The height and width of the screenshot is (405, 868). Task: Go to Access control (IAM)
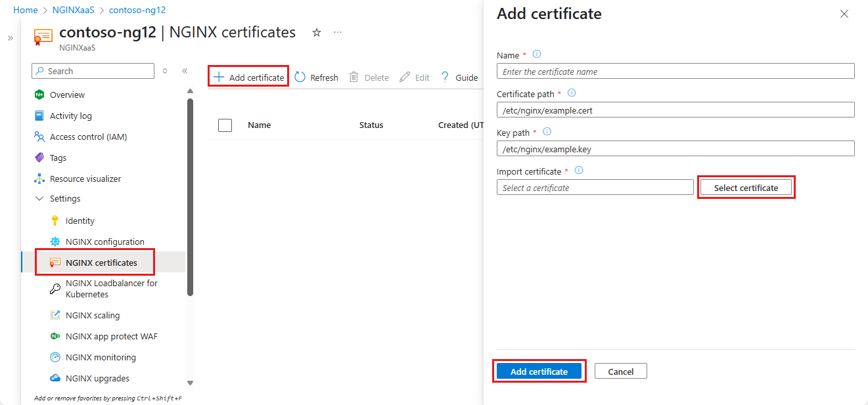pos(89,137)
